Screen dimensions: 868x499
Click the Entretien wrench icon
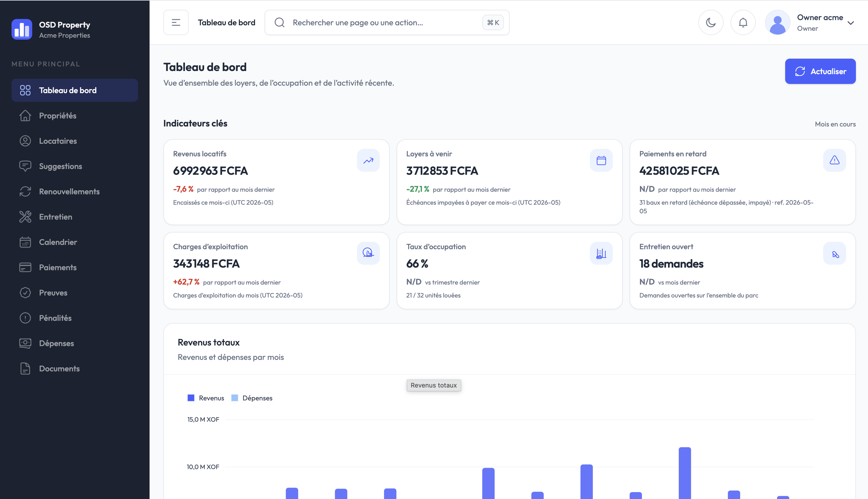click(25, 217)
